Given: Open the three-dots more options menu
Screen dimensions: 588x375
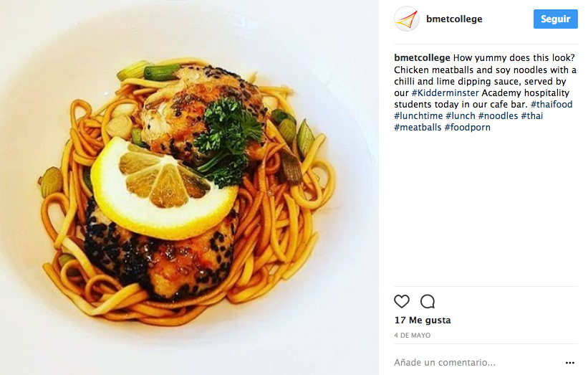Looking at the screenshot, I should [x=569, y=363].
